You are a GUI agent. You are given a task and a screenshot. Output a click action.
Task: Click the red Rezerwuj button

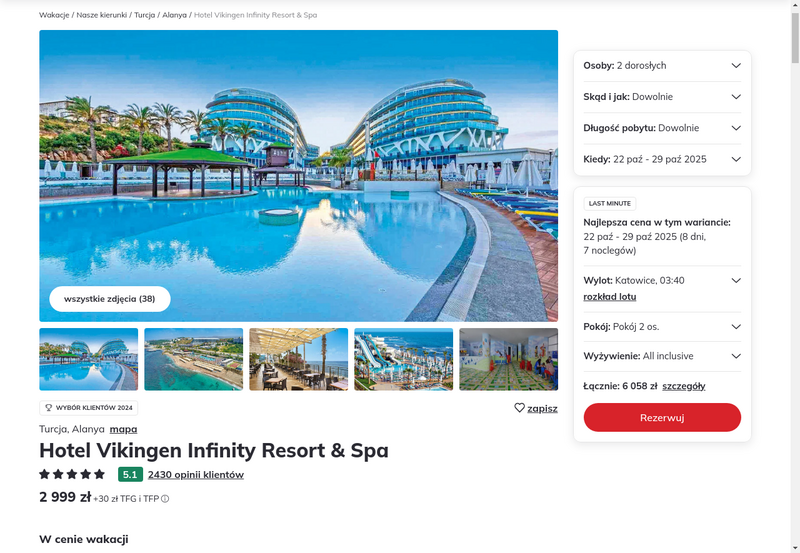(662, 417)
